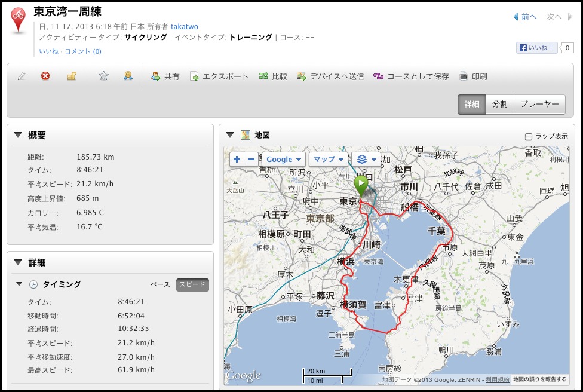Collapse the 概要 panel

tap(18, 135)
